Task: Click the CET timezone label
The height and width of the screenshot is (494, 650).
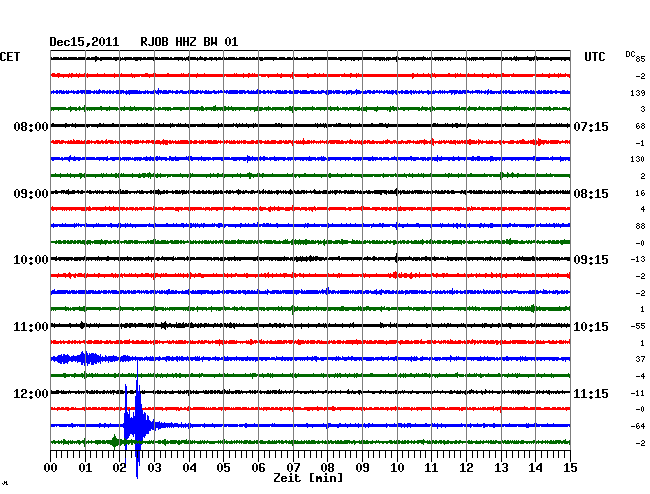Action: coord(10,57)
